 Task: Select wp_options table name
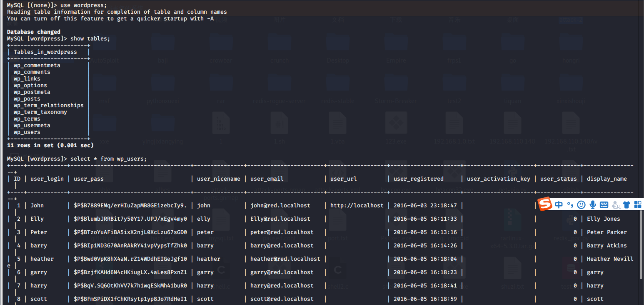click(x=30, y=85)
